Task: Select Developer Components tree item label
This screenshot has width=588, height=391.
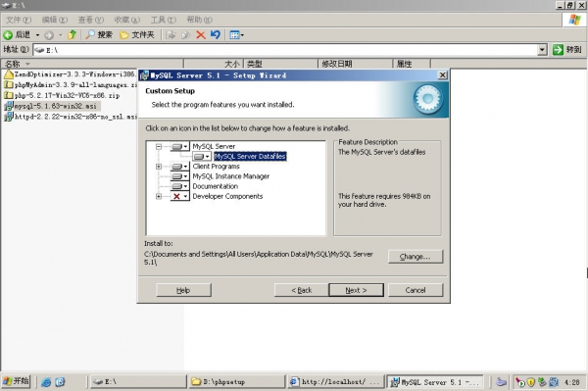Action: [227, 196]
